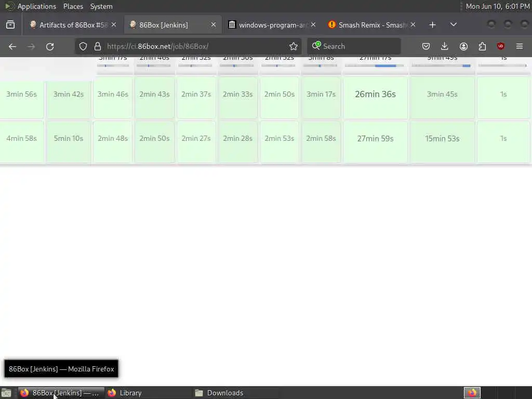
Task: Bookmark this page with the star icon
Action: click(294, 46)
